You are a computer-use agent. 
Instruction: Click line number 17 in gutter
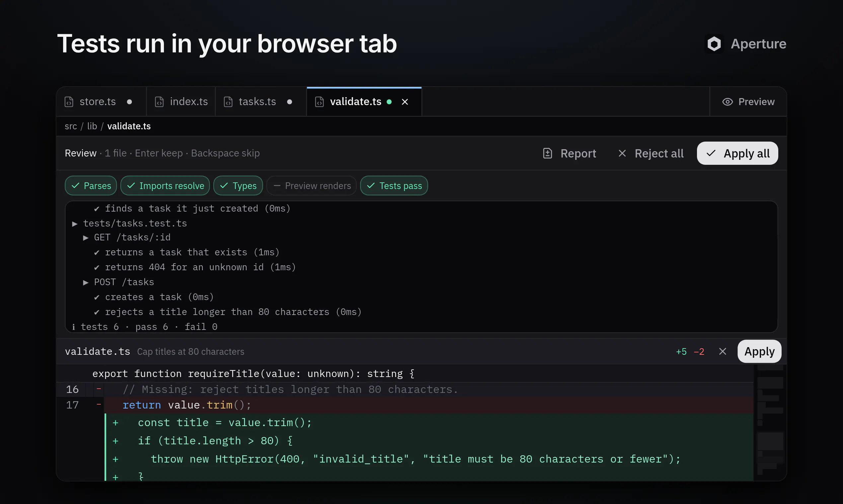(x=72, y=405)
